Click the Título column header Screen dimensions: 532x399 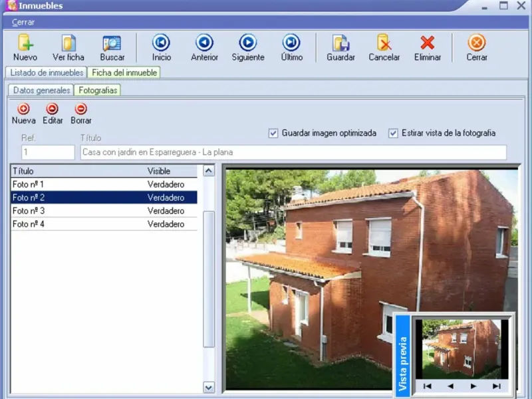point(78,171)
